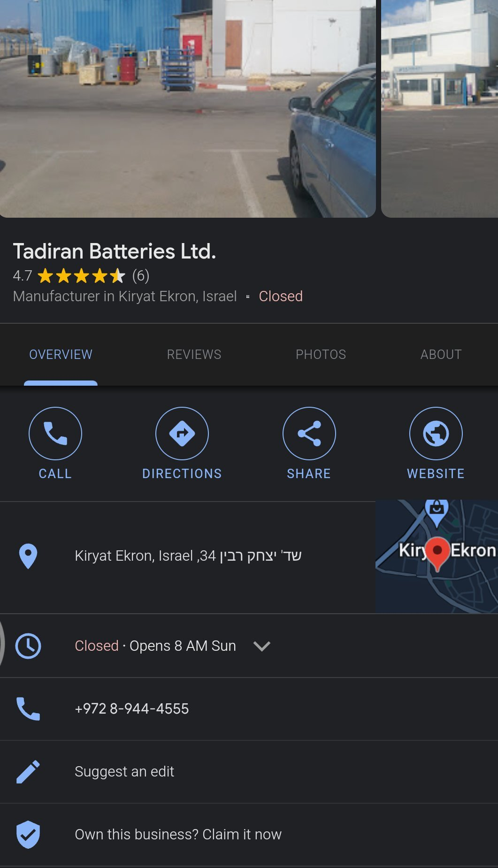Open the Kiryat Ekron map thumbnail
This screenshot has width=498, height=868.
pos(437,556)
